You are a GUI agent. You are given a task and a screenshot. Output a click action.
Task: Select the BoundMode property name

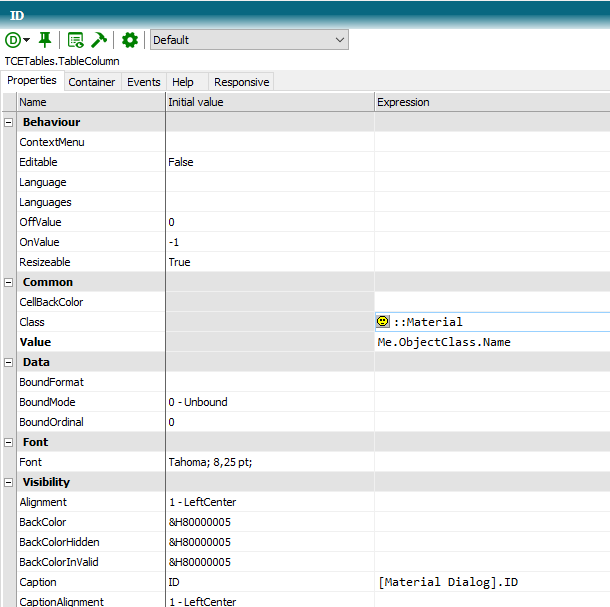point(47,402)
